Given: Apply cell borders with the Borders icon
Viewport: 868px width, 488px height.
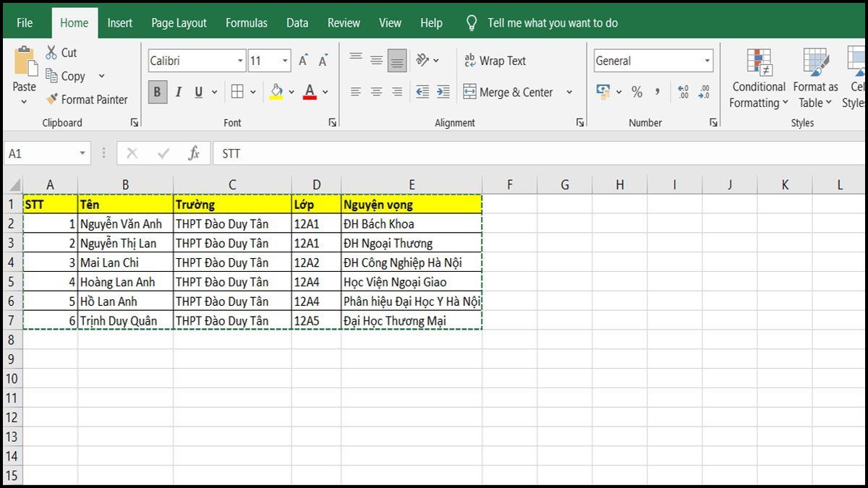Looking at the screenshot, I should pos(237,92).
